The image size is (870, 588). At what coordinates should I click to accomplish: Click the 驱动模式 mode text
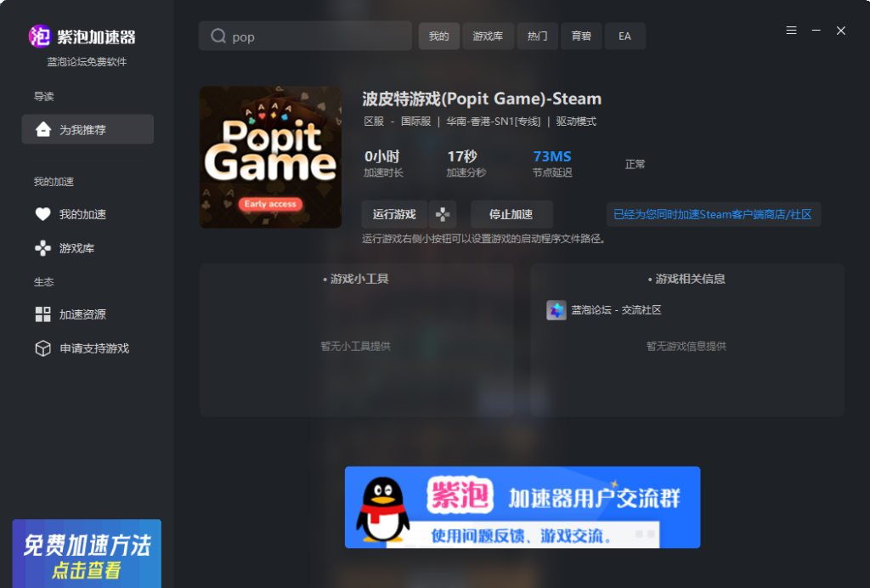576,122
